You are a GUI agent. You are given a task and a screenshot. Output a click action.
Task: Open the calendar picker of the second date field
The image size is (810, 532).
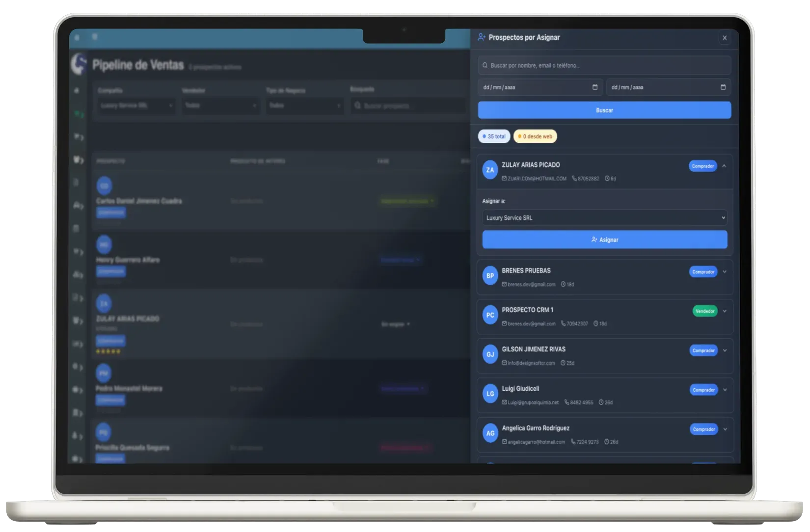[723, 87]
